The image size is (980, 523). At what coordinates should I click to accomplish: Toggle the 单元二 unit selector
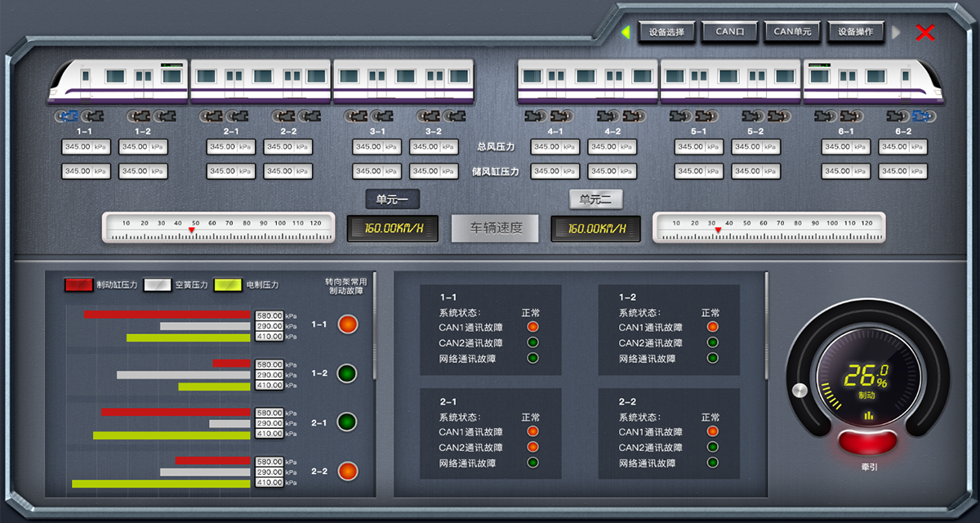click(596, 199)
